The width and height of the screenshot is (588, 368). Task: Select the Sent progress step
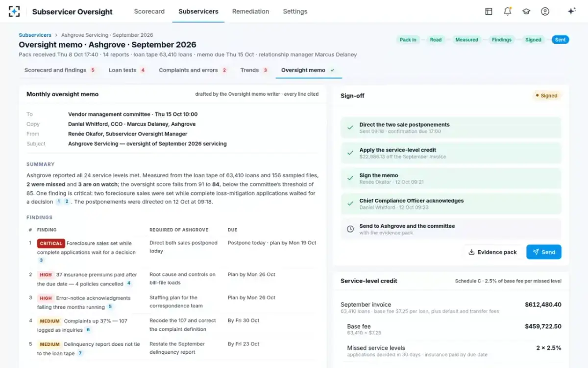(561, 40)
